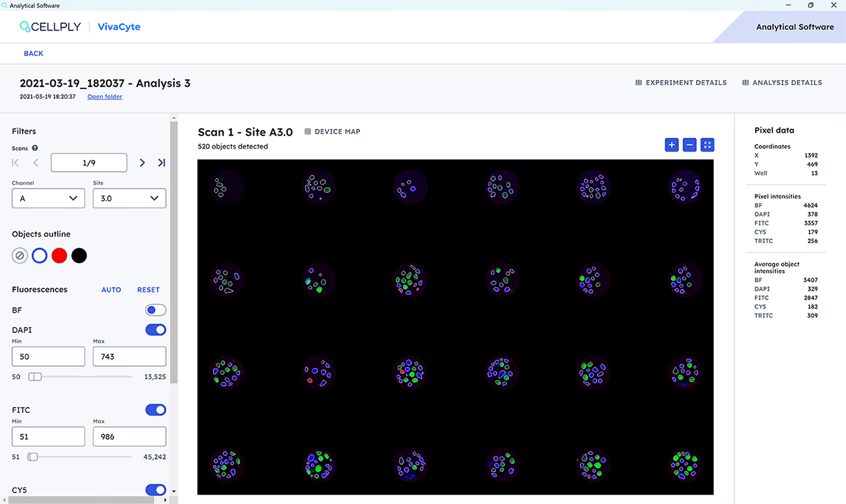
Task: Open Experiment Details
Action: (681, 83)
